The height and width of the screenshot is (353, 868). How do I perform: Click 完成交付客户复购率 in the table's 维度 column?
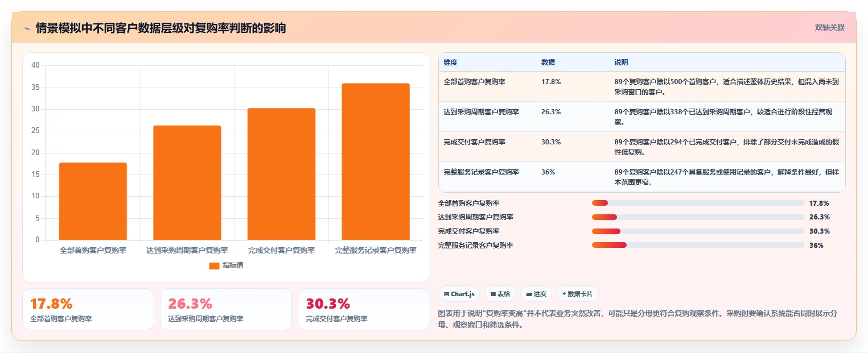point(474,142)
